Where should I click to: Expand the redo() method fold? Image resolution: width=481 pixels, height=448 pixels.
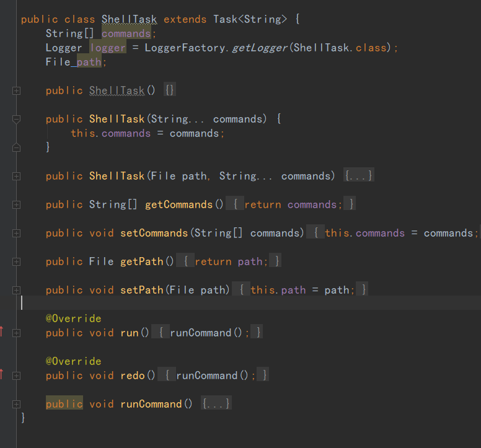tap(17, 376)
